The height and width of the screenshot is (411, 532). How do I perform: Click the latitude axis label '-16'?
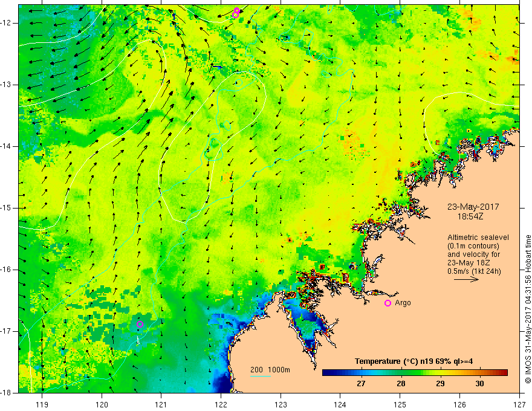[x=7, y=270]
